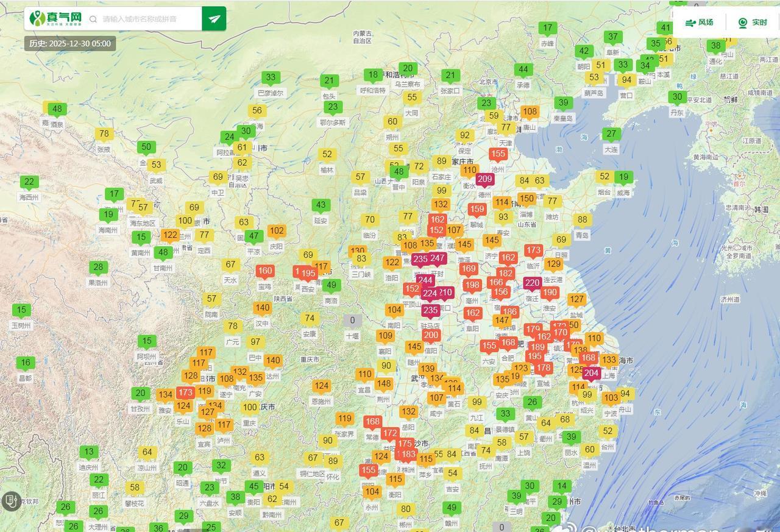The height and width of the screenshot is (532, 780).
Task: Click the 真气网 logo
Action: 55,18
